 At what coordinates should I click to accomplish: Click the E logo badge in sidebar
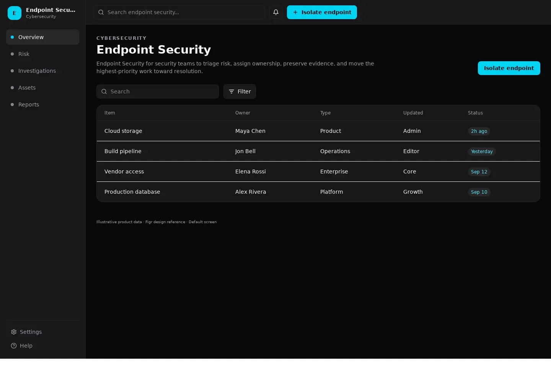coord(15,13)
